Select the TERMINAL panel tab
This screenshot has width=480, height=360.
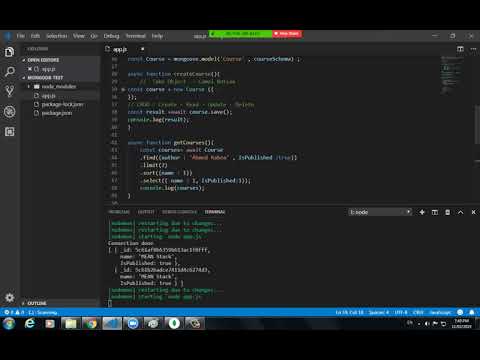pyautogui.click(x=215, y=212)
